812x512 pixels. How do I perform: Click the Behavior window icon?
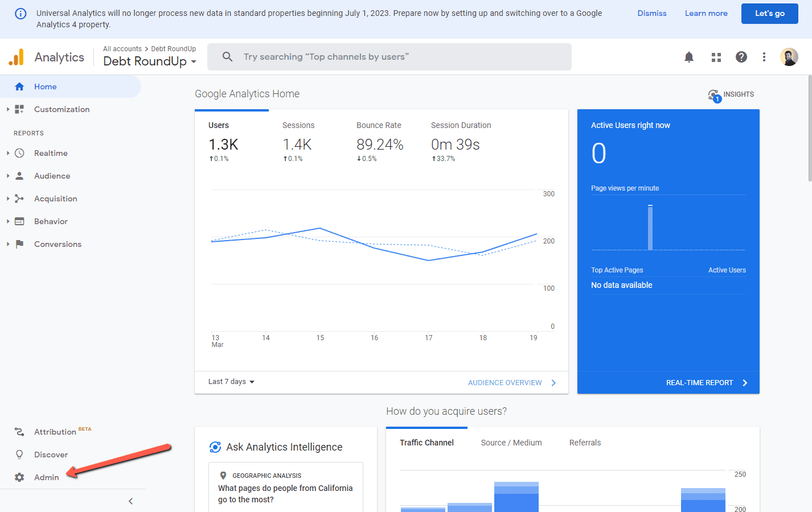point(19,221)
